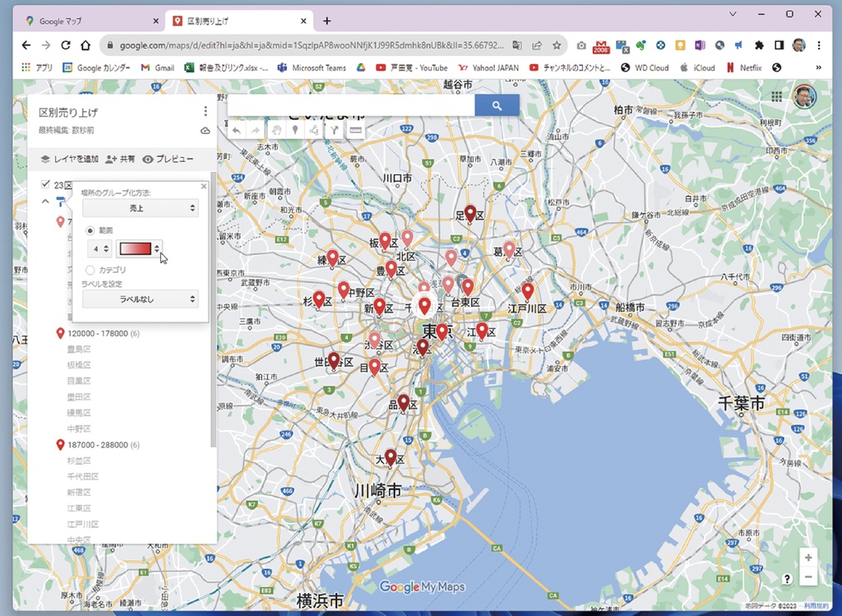Open the Google apps grid
842x616 pixels.
click(776, 97)
